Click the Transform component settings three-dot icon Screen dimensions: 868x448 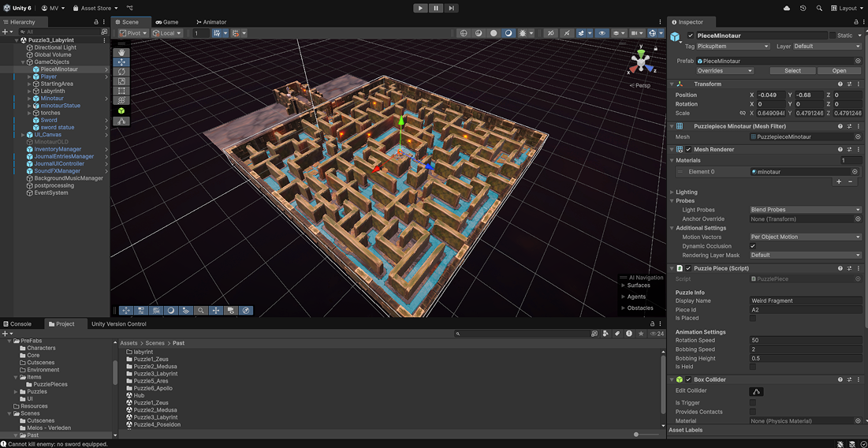pos(859,84)
